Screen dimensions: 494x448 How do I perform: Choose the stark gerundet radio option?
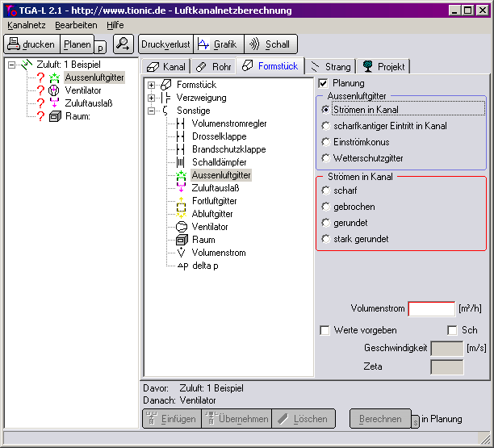(x=326, y=239)
